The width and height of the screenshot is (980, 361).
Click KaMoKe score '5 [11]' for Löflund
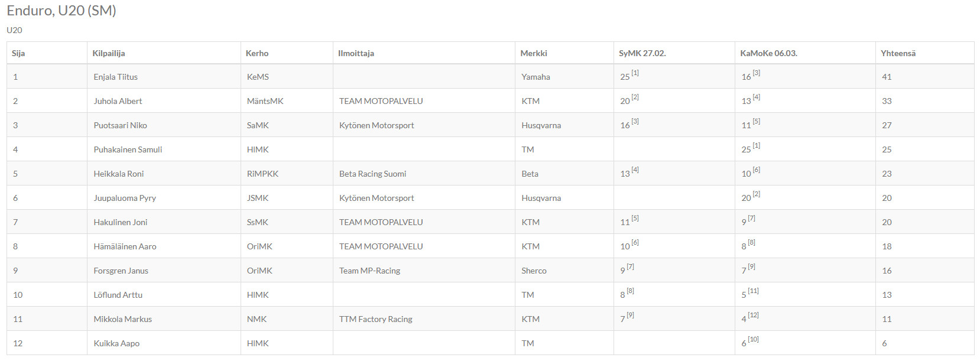click(750, 294)
